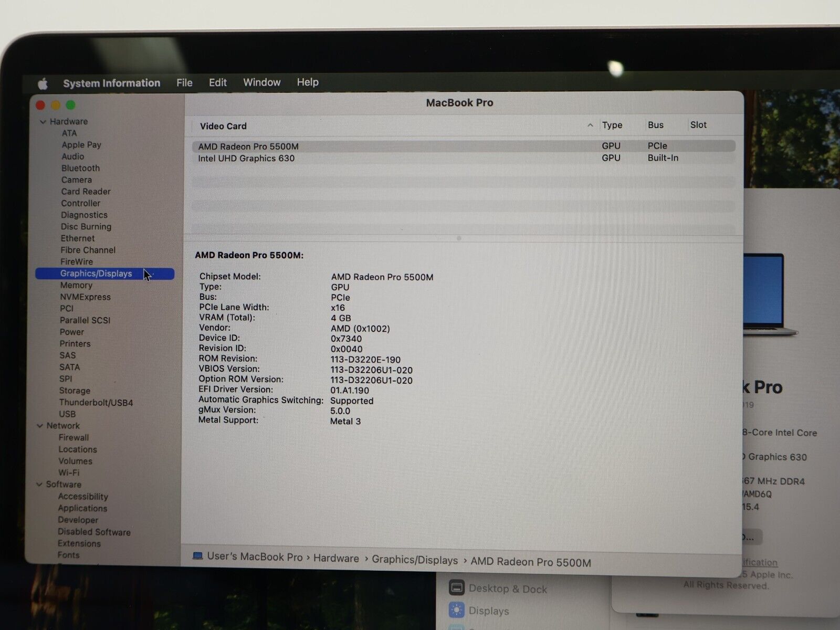The image size is (840, 630).
Task: Select Parallel SCSI in the sidebar
Action: pyautogui.click(x=85, y=320)
